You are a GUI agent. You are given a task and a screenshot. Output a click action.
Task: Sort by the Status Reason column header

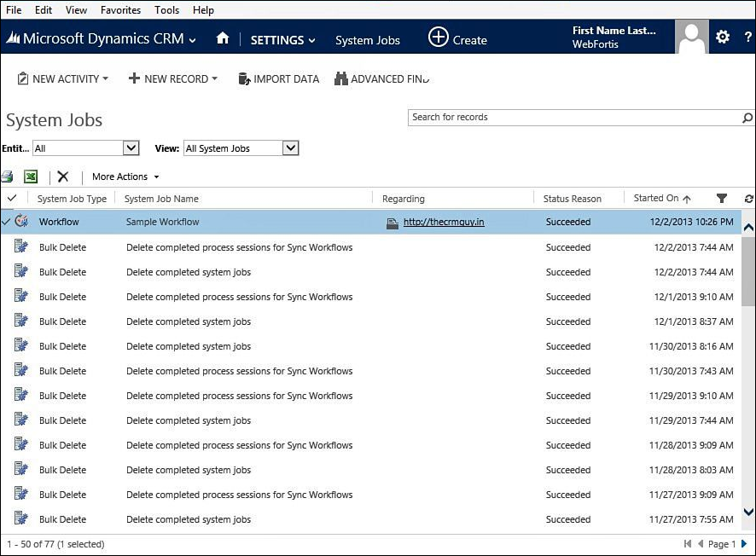(x=573, y=199)
